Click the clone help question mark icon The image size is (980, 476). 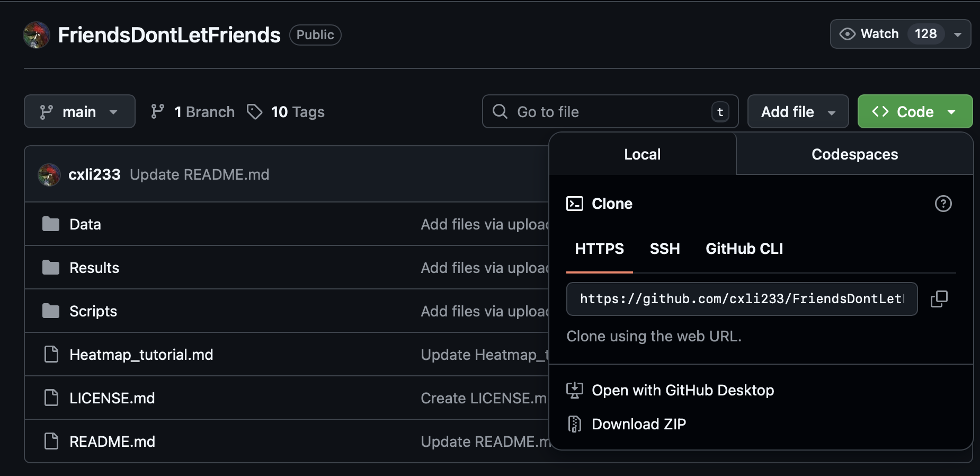(x=943, y=204)
